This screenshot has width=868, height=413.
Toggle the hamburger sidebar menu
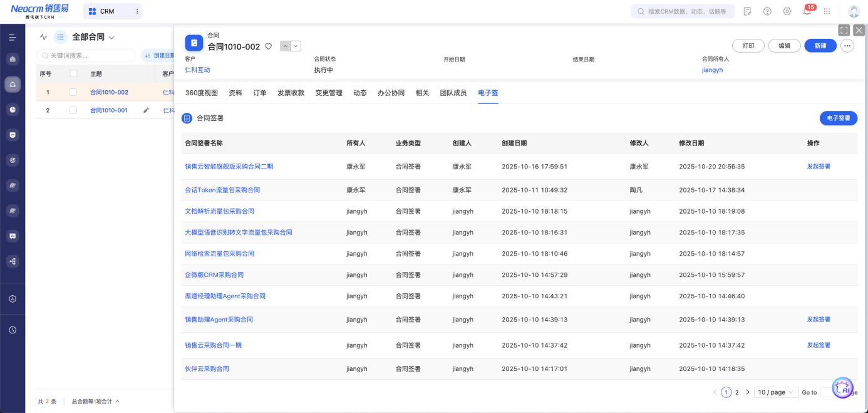point(13,38)
